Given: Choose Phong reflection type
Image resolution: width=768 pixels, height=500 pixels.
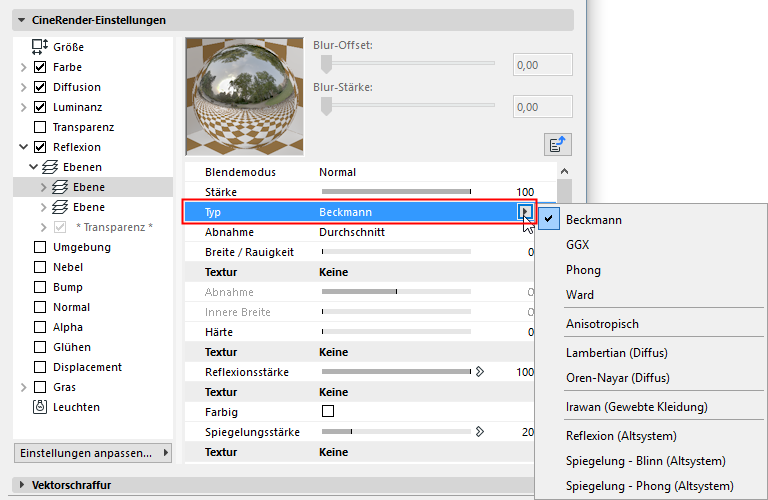Looking at the screenshot, I should (x=583, y=270).
